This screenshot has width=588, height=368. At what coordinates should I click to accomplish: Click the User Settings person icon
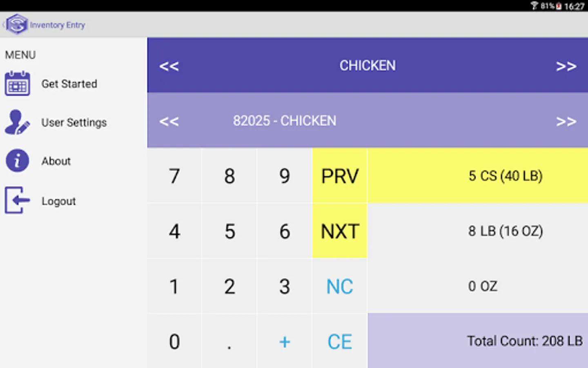click(17, 122)
